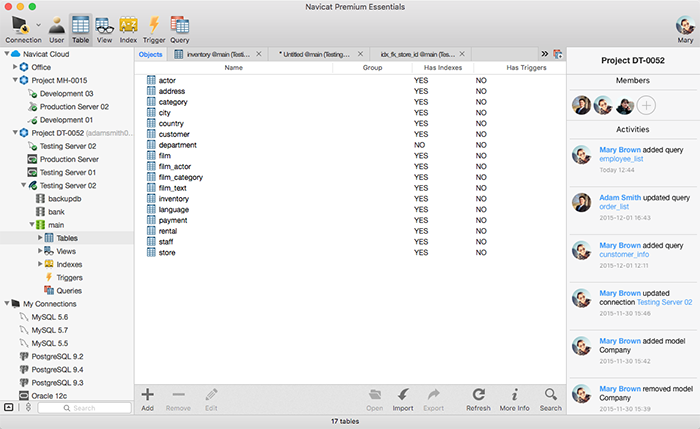Viewport: 700px width, 429px height.
Task: Switch to idx_fk_store_id @main tab
Action: (x=417, y=54)
